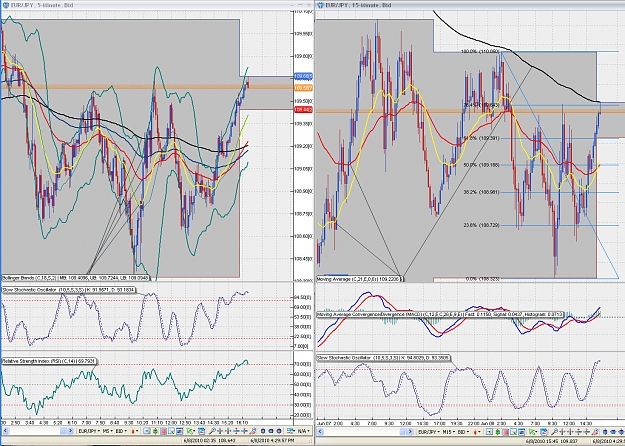Click the first blue crosshair zoom icon in right toolbar
625x446 pixels.
tap(562, 432)
